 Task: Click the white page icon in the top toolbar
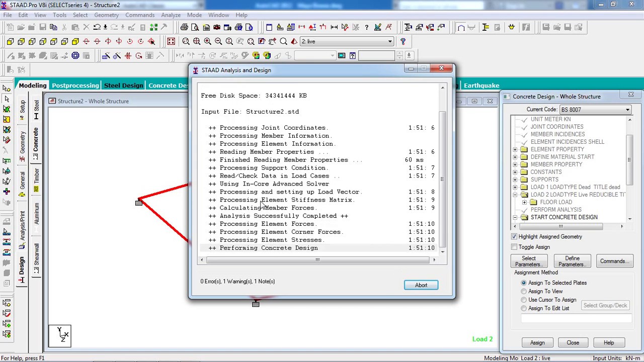pos(269,27)
